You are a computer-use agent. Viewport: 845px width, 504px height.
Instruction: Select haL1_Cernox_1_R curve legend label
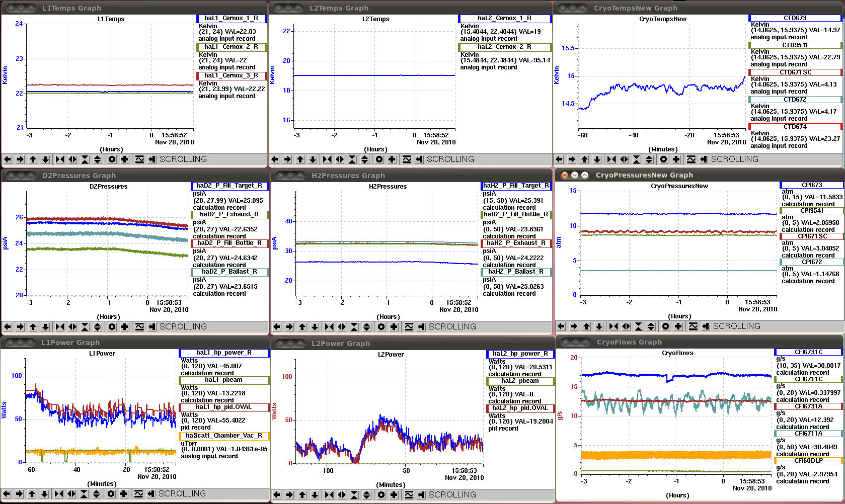[232, 19]
